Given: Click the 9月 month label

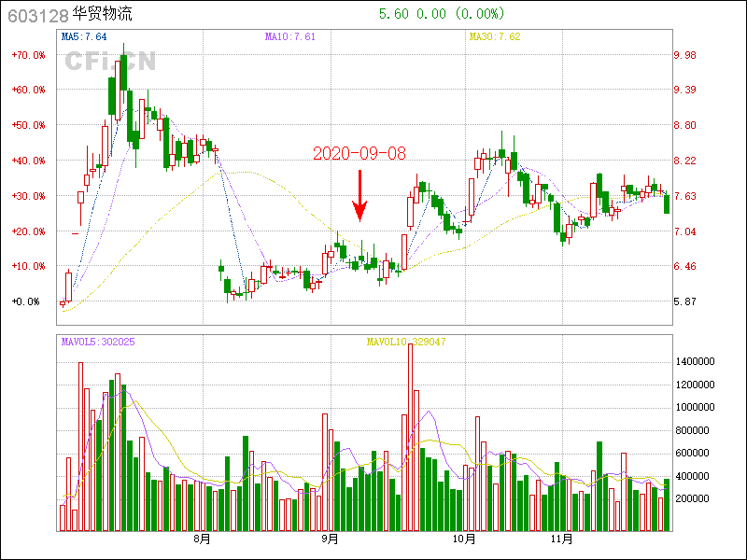Looking at the screenshot, I should (x=331, y=539).
